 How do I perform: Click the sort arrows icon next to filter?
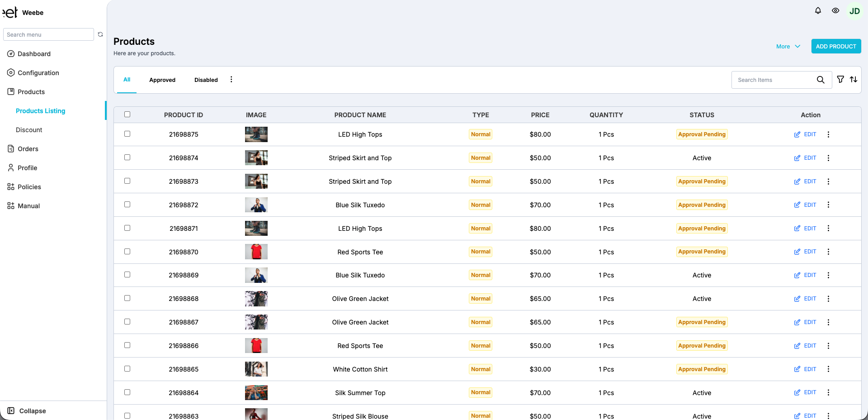pos(854,79)
